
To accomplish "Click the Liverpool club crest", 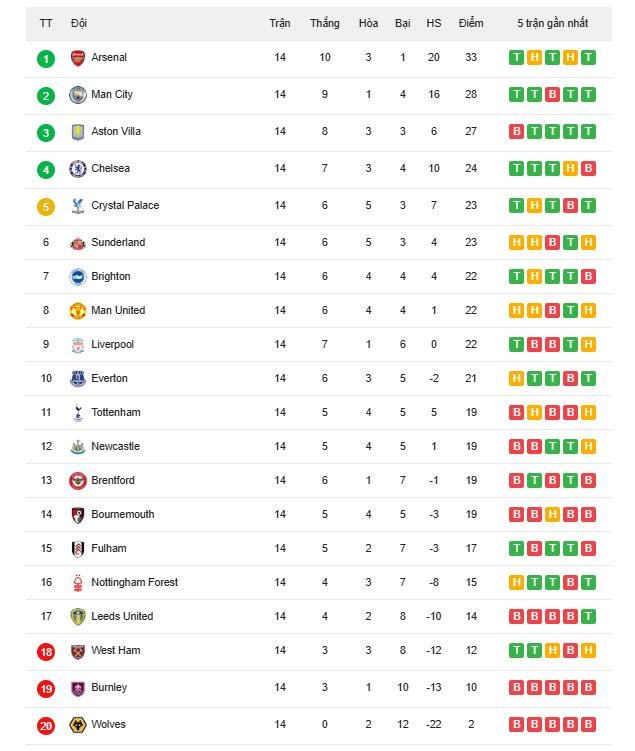I will click(78, 345).
